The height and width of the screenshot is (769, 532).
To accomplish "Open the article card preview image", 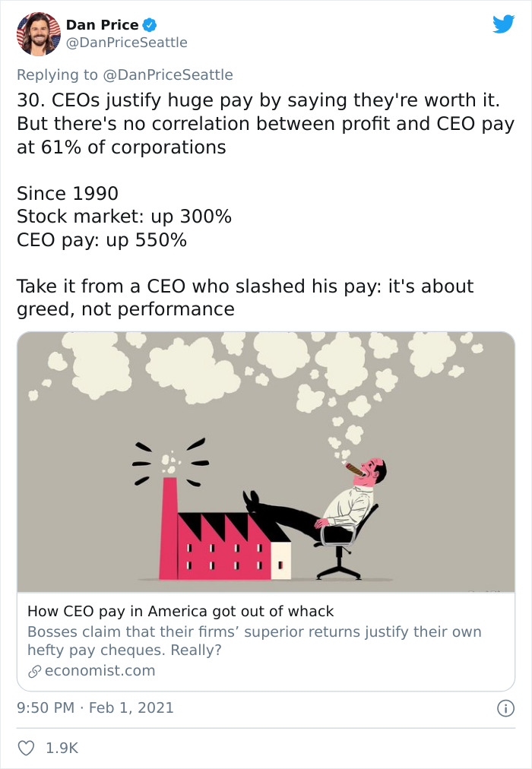I will (266, 462).
